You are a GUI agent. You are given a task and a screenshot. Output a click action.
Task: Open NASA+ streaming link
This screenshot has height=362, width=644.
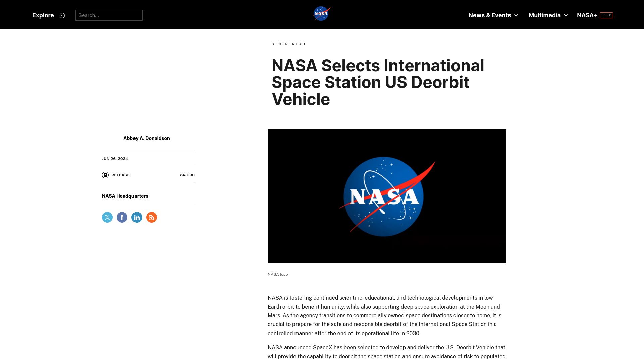(587, 15)
